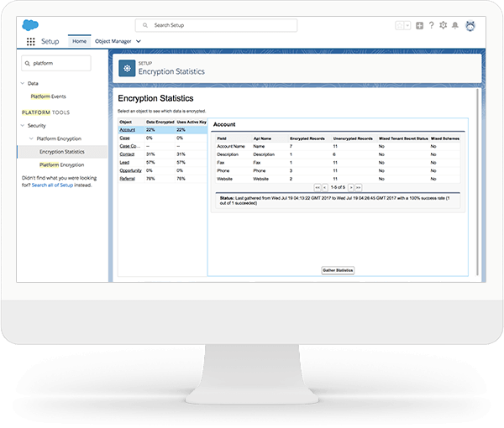The width and height of the screenshot is (504, 428).
Task: Click the Encrypted Records column header
Action: tap(307, 138)
